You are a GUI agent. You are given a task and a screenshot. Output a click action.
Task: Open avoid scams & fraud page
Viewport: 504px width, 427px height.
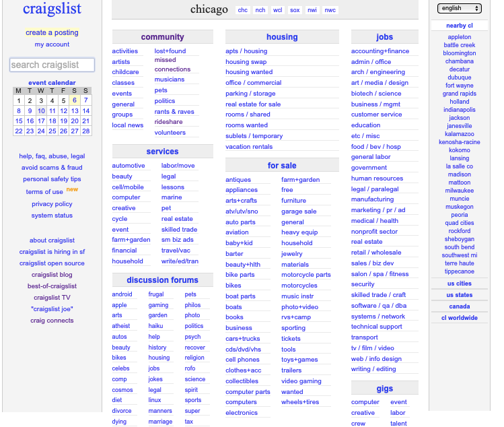52,168
